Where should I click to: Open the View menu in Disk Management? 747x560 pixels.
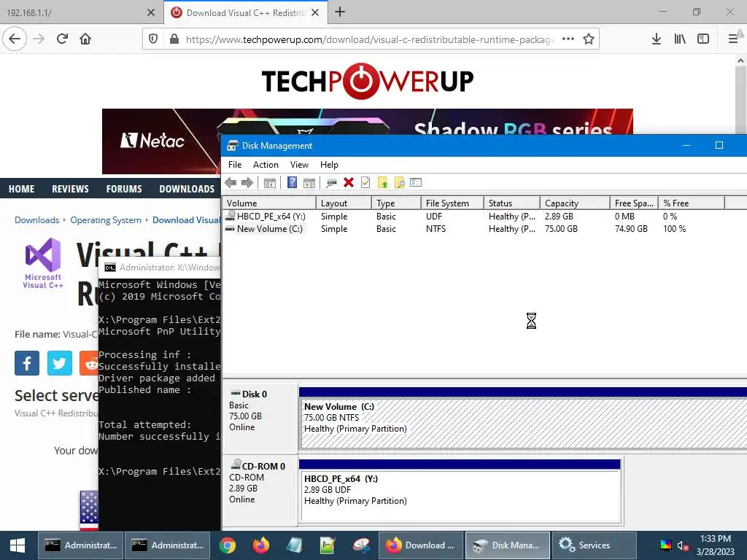(x=299, y=165)
